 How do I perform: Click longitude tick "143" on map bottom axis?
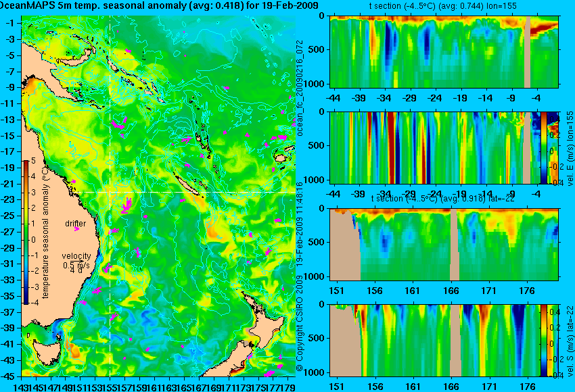[x=21, y=387]
